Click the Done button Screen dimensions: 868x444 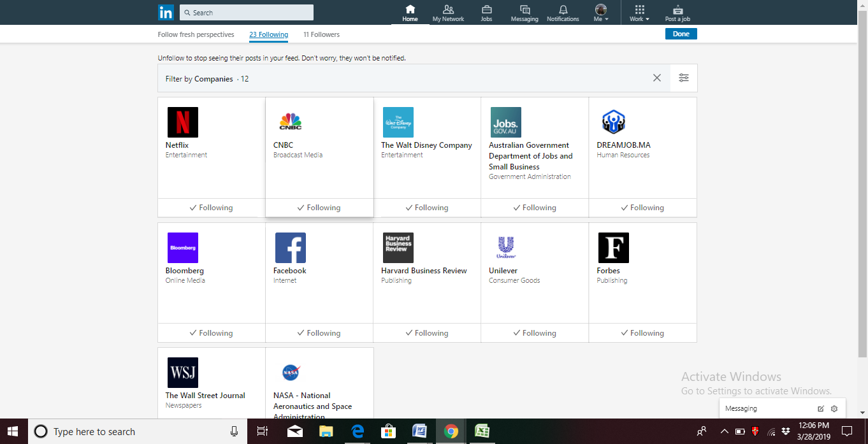[681, 34]
